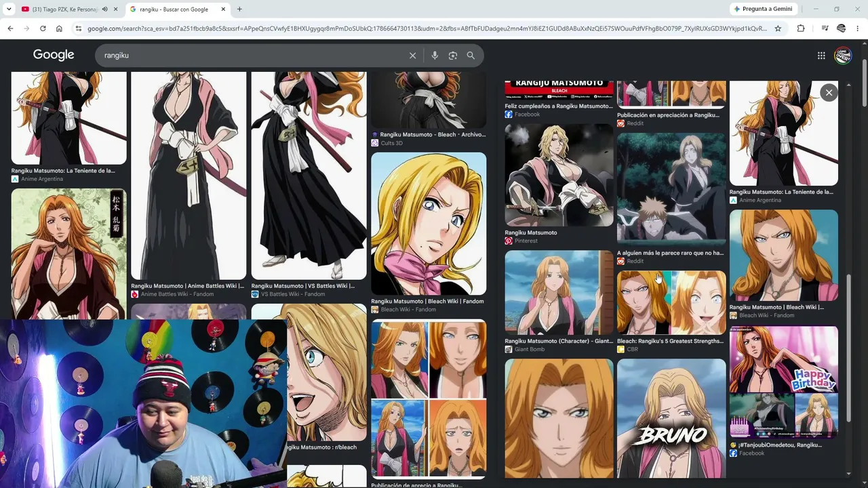Open 'Feliz cumpleaños a Rangiku Matsumoto' link
Image resolution: width=868 pixels, height=488 pixels.
click(558, 106)
